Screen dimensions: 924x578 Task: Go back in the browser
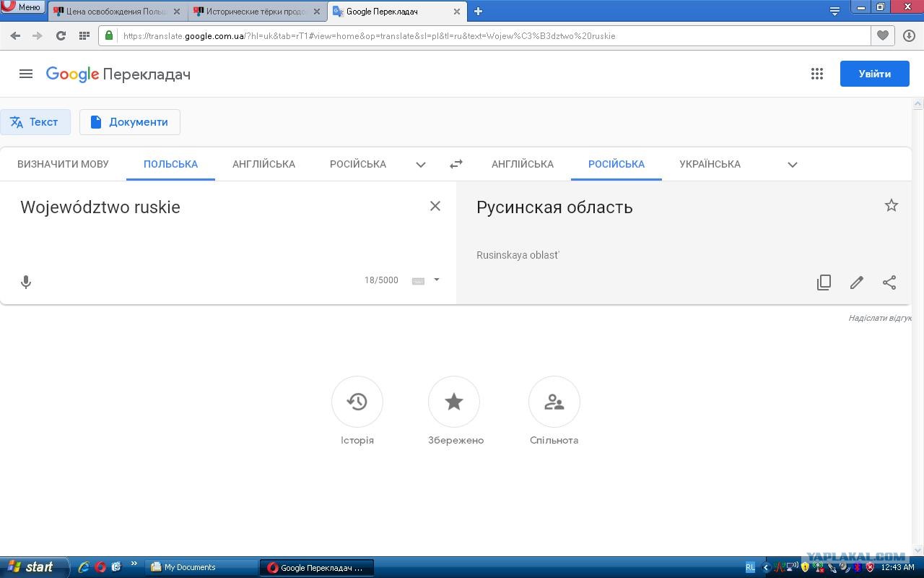pos(15,35)
